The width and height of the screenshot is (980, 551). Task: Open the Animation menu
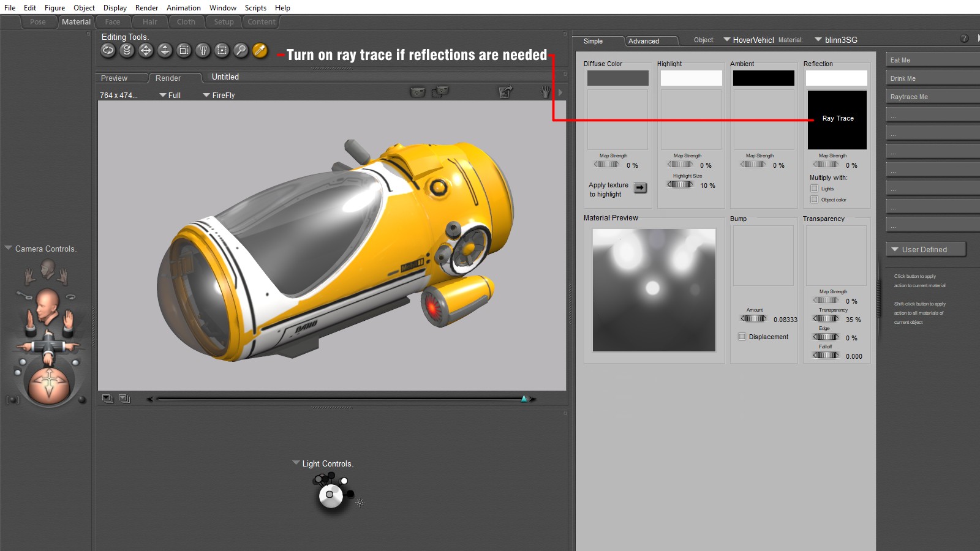click(184, 8)
